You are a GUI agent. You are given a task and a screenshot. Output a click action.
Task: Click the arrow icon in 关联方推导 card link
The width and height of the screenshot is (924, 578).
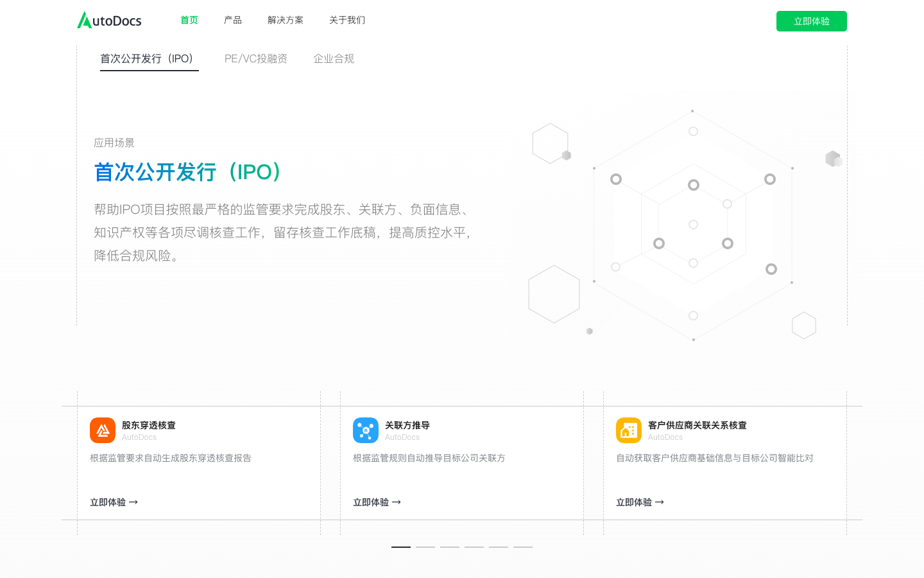click(397, 502)
